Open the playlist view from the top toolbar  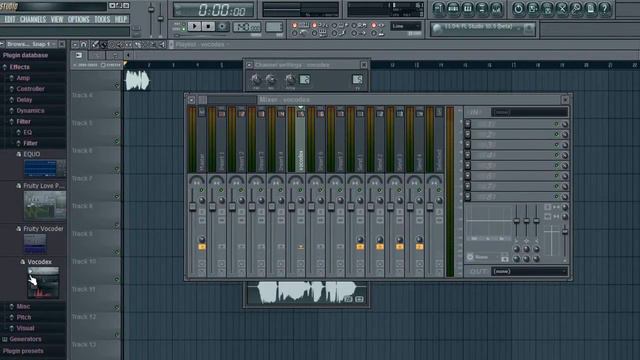coord(439,9)
